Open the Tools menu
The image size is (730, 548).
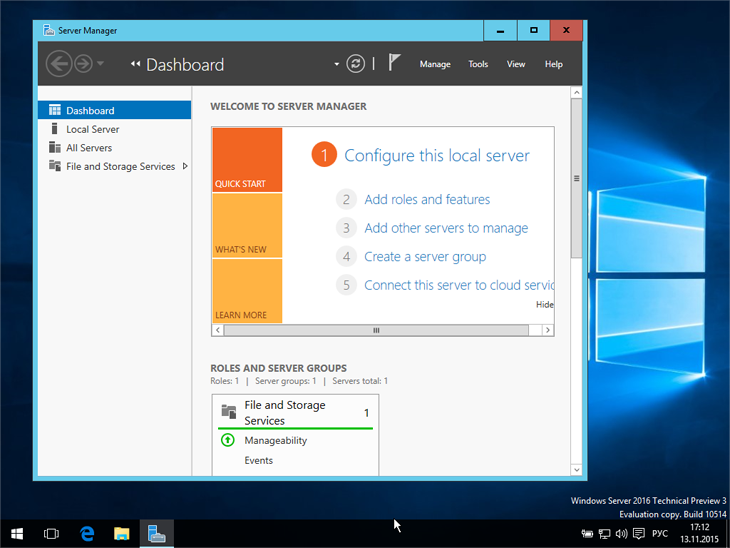coord(478,64)
